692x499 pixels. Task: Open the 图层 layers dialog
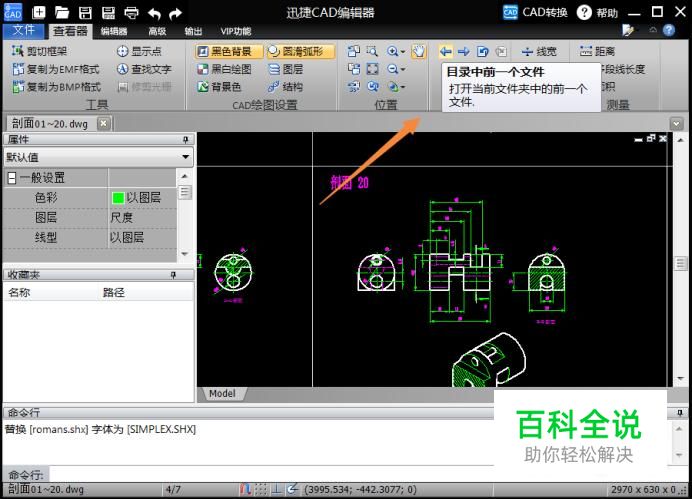(x=286, y=69)
